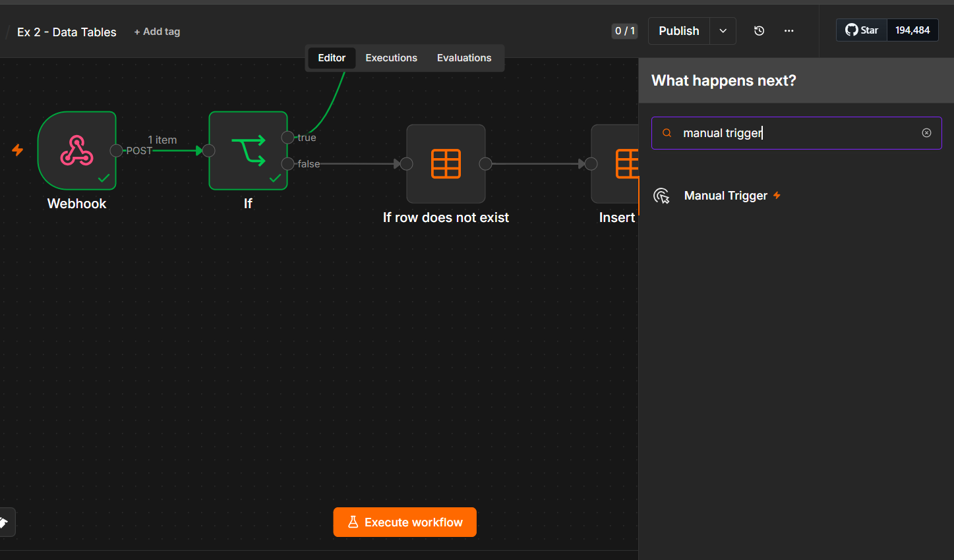954x560 pixels.
Task: Click the eraser icon at bottom left of the canvas
Action: point(4,522)
